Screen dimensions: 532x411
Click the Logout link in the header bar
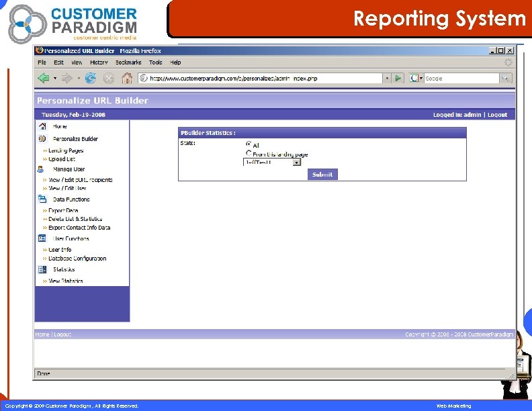(497, 115)
